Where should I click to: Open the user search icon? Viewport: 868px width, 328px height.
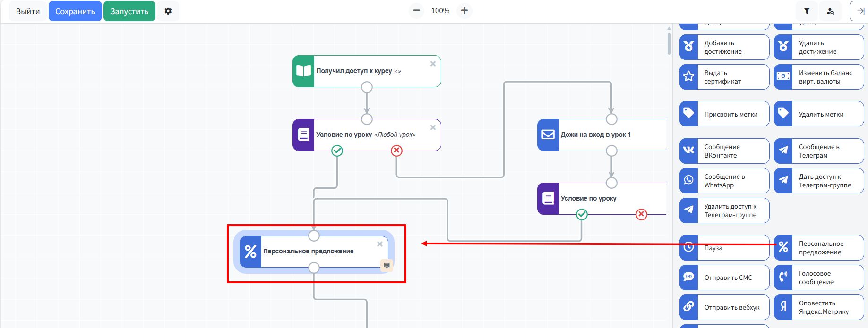[x=830, y=11]
